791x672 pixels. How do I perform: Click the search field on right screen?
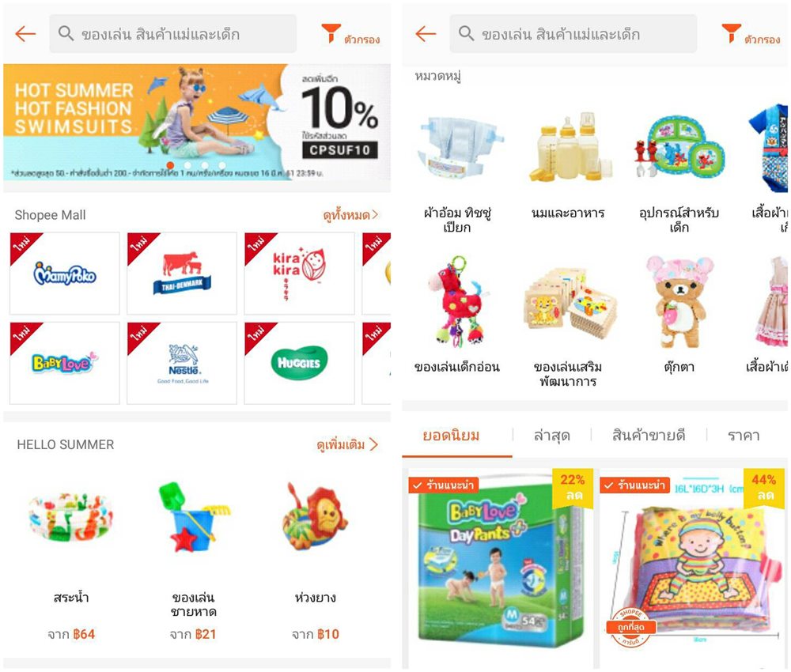click(573, 34)
